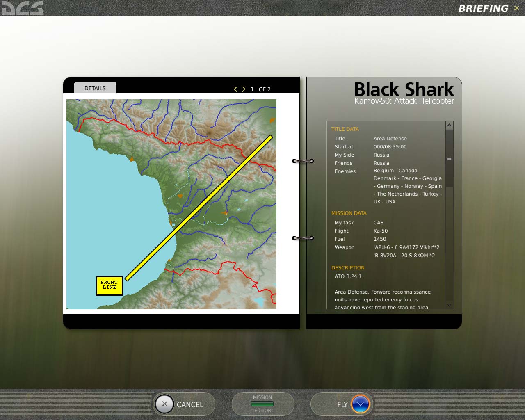Click the 'Enemies' label
Viewport: 525px width, 420px height.
(345, 171)
